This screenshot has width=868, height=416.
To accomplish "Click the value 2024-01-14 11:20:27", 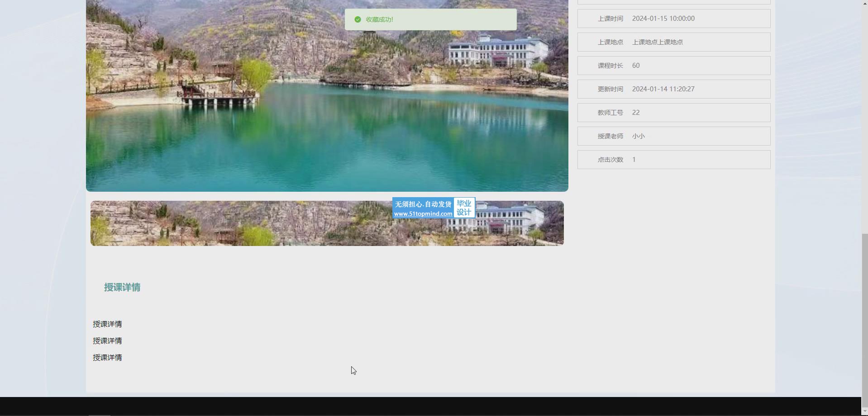I will [x=663, y=89].
